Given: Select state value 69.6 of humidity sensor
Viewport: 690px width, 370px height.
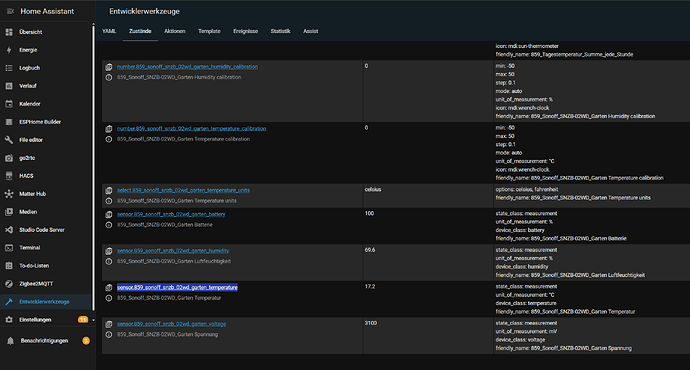Looking at the screenshot, I should [370, 250].
